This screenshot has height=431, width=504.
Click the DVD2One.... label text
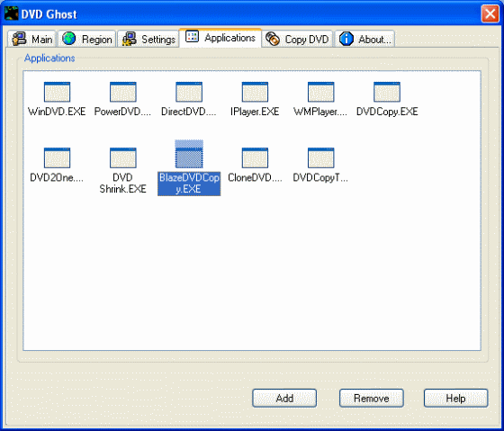[57, 177]
